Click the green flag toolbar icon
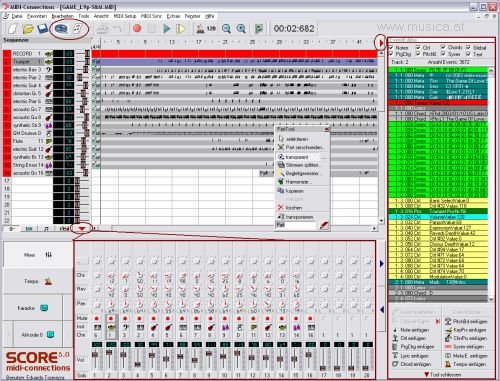500x381 pixels. point(259,29)
